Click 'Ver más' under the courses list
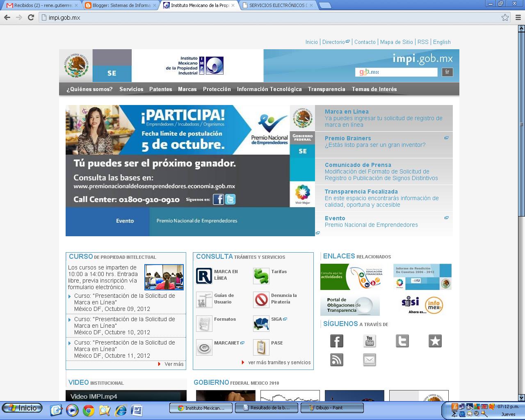Screen dimensions: 525x420 (x=174, y=364)
